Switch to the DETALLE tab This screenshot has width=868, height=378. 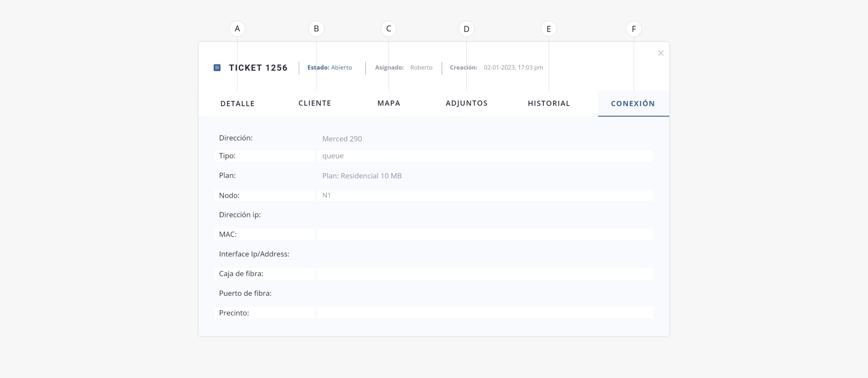tap(237, 104)
